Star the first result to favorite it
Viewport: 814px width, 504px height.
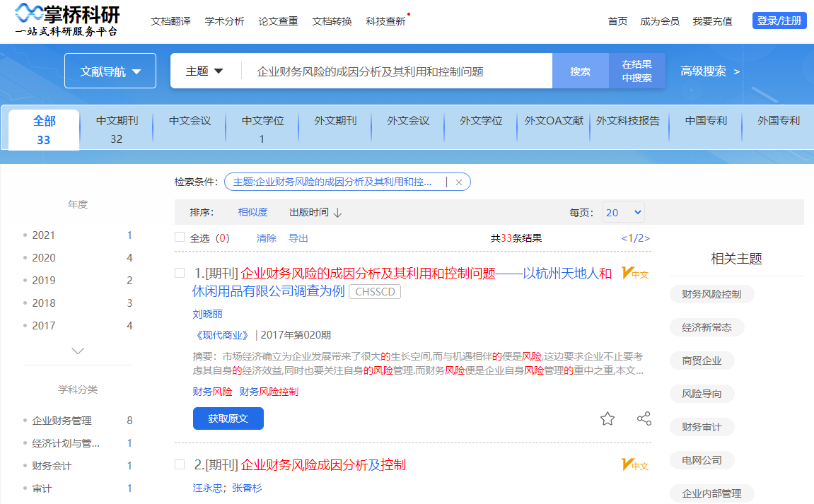[x=607, y=418]
